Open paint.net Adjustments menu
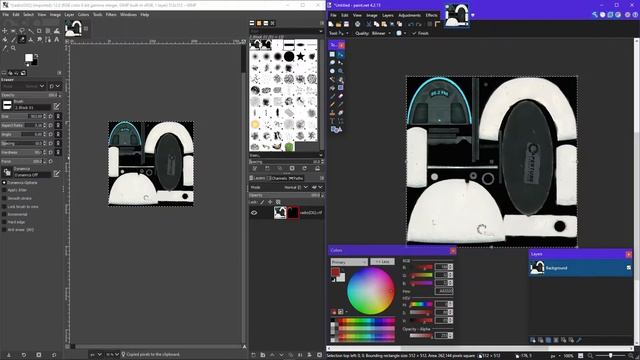Screen dimensions: 640x360 (x=409, y=15)
